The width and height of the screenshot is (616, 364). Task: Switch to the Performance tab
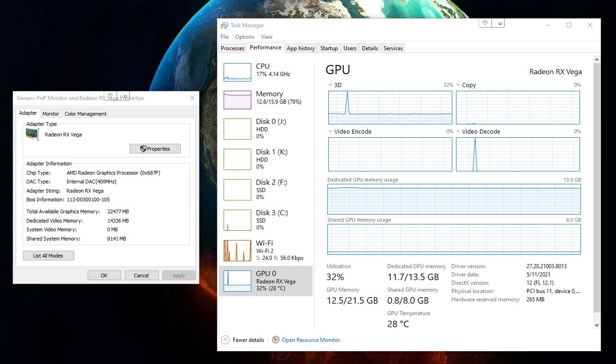pos(266,47)
